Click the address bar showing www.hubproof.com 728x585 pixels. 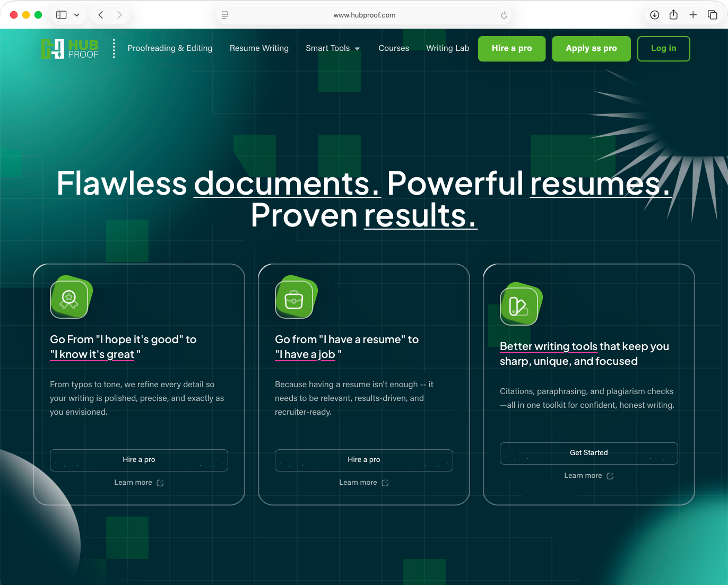coord(364,15)
